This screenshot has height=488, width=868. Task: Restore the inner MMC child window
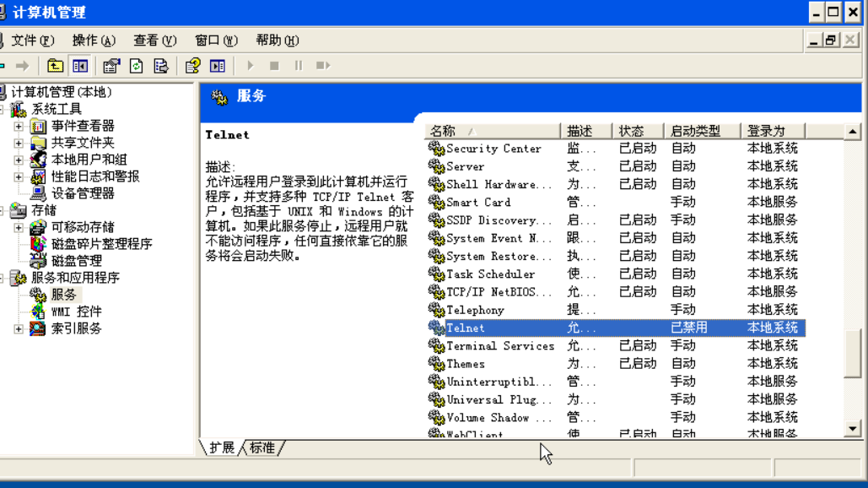tap(832, 41)
